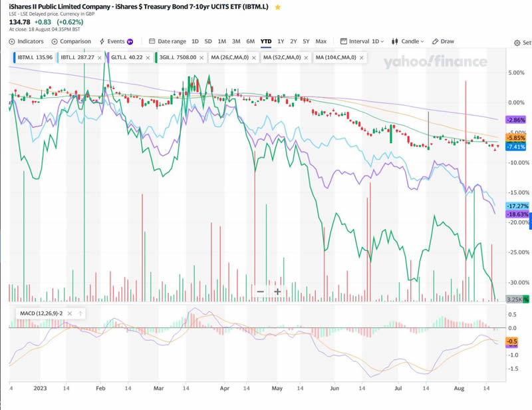Image resolution: width=532 pixels, height=410 pixels.
Task: Remove the 3GIL.L 7508.00 comparison
Action: click(201, 58)
